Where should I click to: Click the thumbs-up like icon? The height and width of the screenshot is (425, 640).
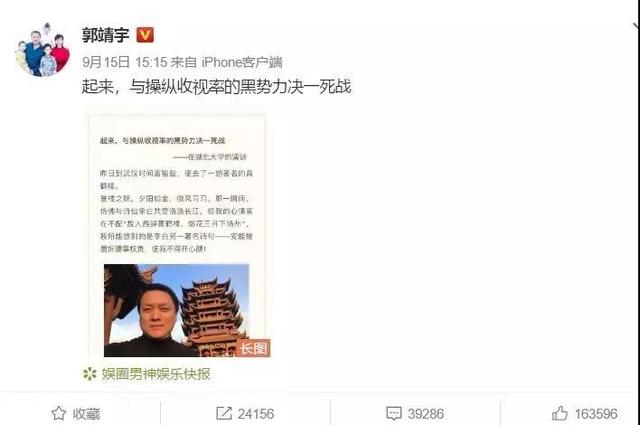tap(560, 414)
